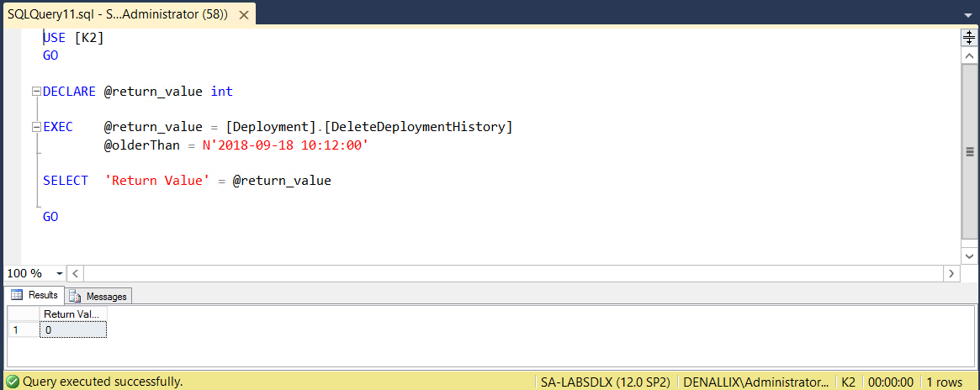Screen dimensions: 980x390
Task: Click the horizontal scroll left arrow
Action: point(75,273)
